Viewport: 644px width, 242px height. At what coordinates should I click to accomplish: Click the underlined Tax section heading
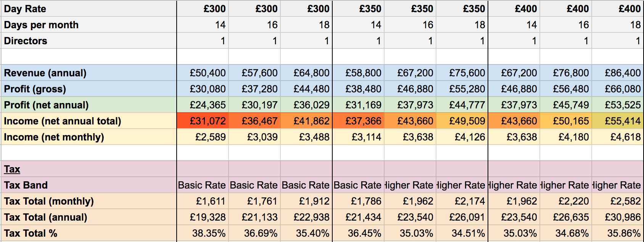[x=12, y=169]
